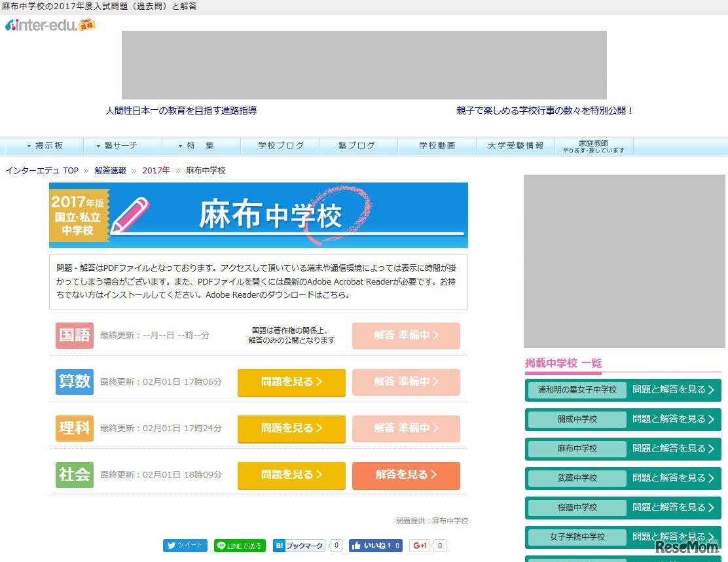728x562 pixels.
Task: Select 学校ブログ in the navigation bar
Action: [x=280, y=145]
